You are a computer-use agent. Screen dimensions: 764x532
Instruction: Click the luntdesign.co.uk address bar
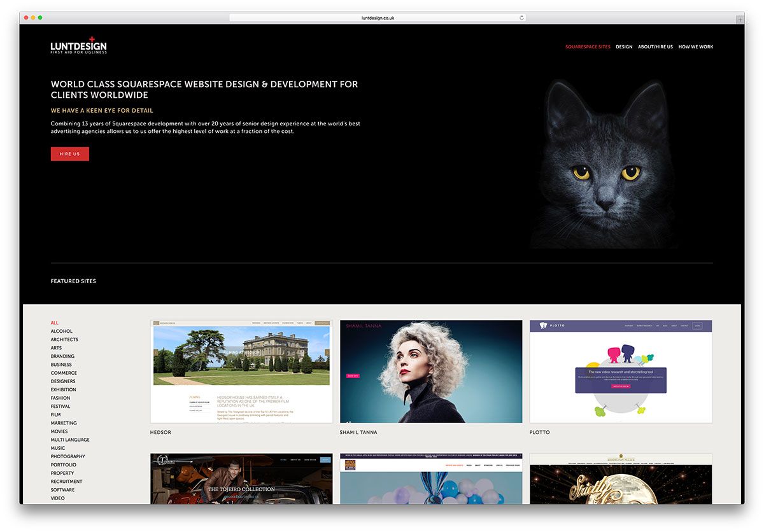coord(378,18)
